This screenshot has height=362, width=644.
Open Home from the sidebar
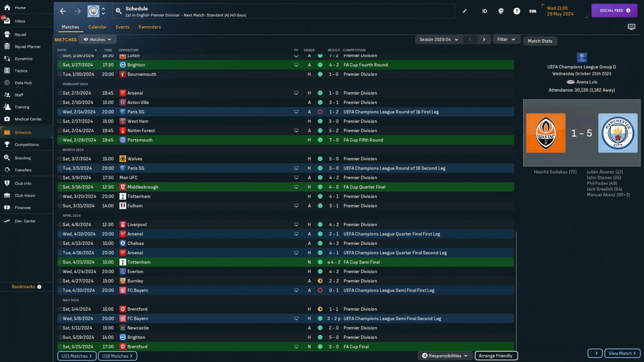[27, 8]
